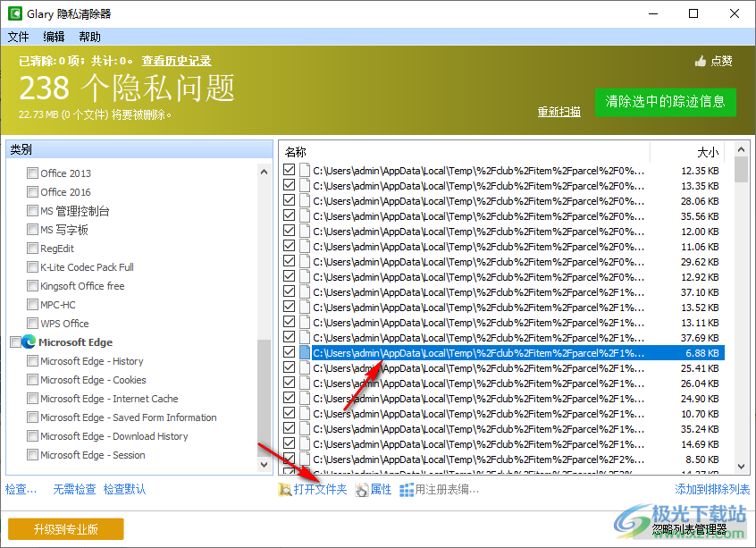
Task: Toggle the Microsoft Edge group checkbox
Action: coord(15,342)
